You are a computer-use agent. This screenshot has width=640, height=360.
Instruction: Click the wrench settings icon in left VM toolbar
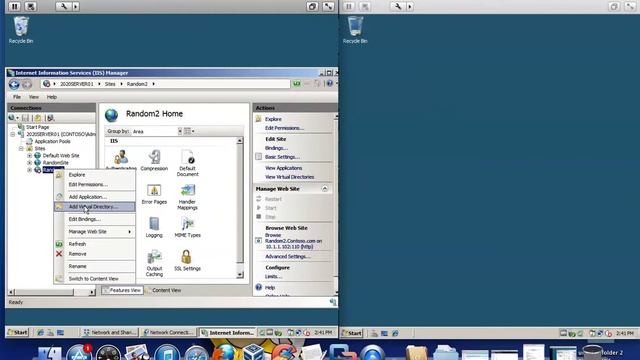point(64,6)
